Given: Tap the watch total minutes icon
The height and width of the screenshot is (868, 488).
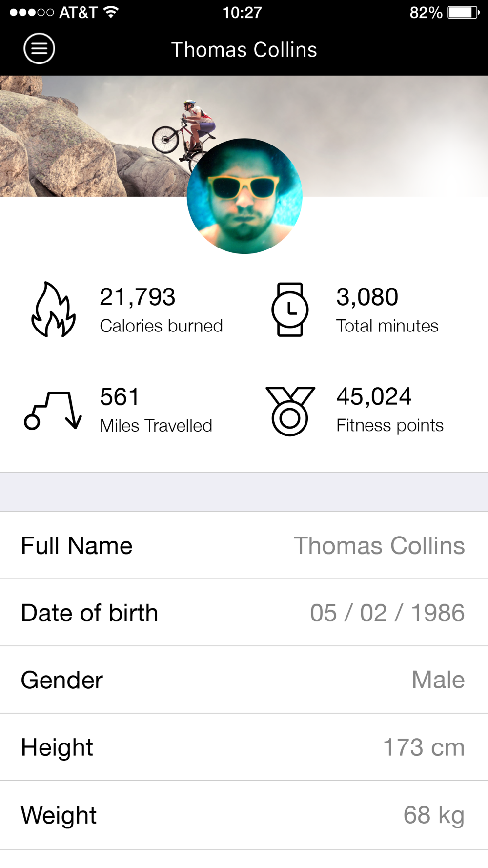Looking at the screenshot, I should tap(290, 310).
